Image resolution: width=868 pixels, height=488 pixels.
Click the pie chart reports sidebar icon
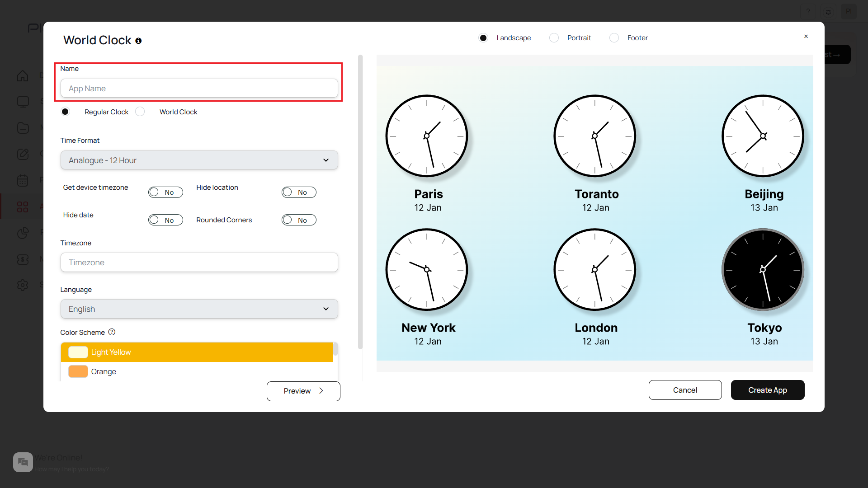pos(23,233)
